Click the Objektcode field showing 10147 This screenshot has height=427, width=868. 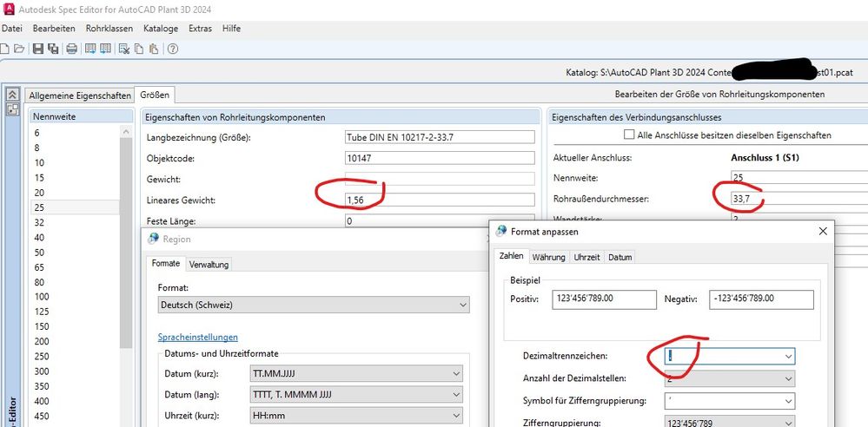[440, 158]
